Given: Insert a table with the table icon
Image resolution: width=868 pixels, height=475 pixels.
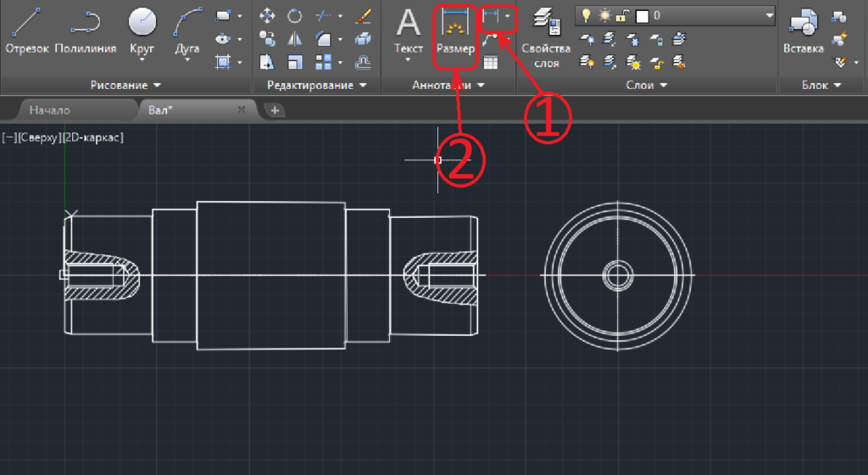Looking at the screenshot, I should click(x=491, y=61).
